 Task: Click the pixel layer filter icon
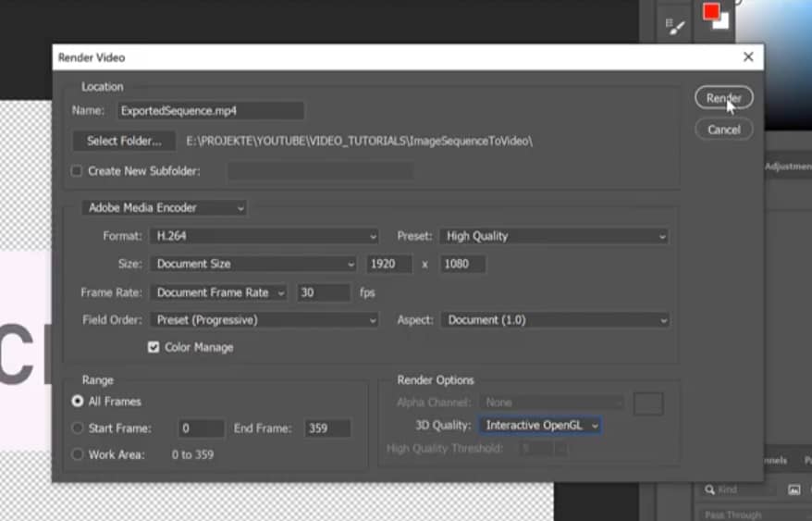(794, 490)
